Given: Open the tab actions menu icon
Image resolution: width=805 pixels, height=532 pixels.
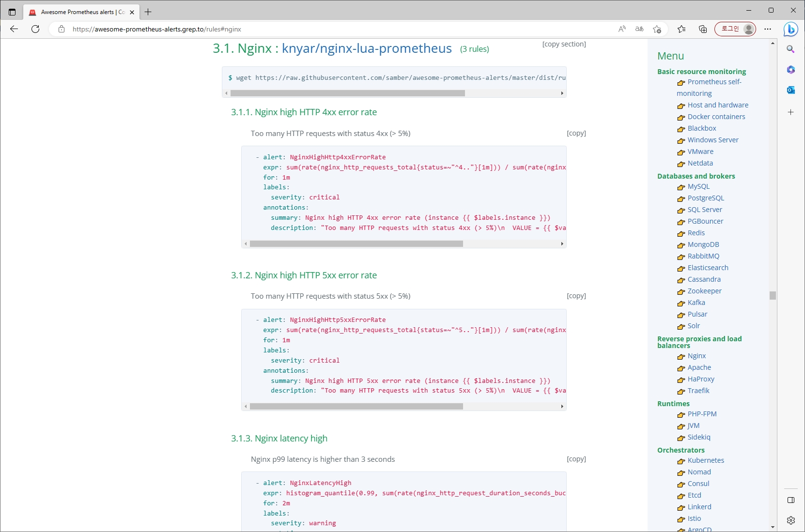Looking at the screenshot, I should click(12, 12).
